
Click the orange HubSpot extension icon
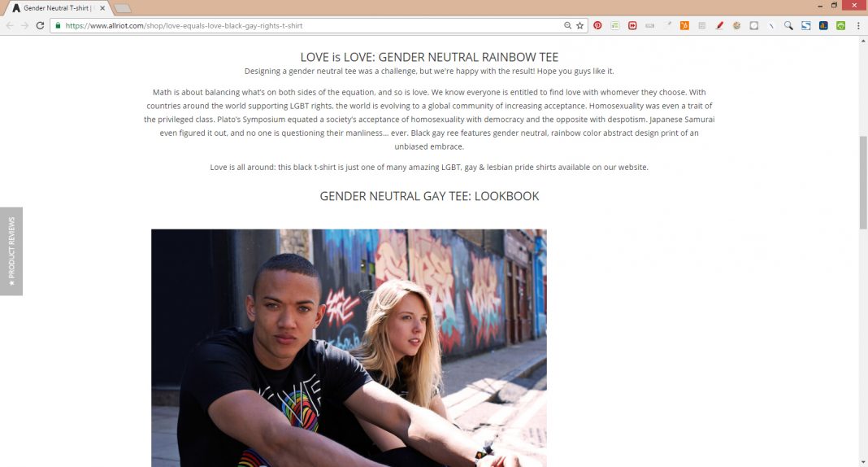tap(685, 25)
